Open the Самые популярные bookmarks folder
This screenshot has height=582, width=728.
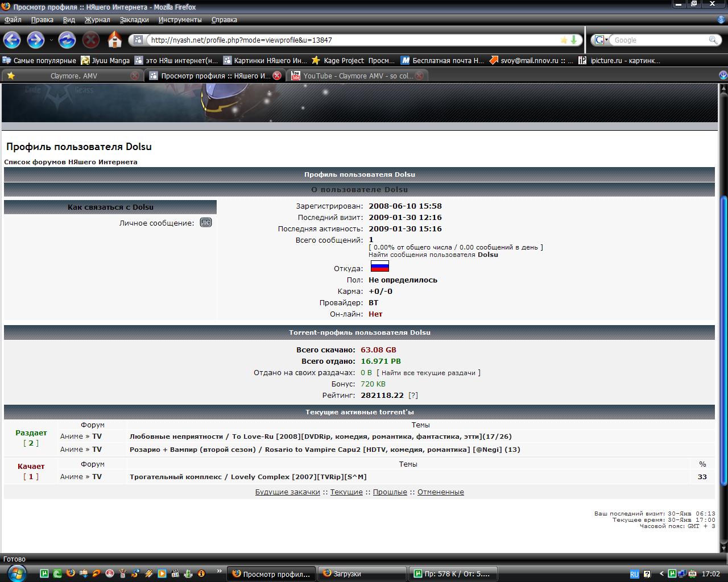(39, 60)
